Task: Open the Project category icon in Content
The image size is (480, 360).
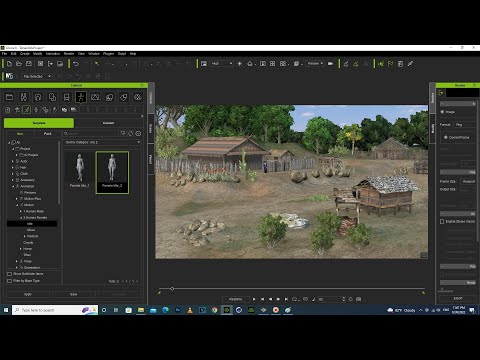Action: point(9,97)
